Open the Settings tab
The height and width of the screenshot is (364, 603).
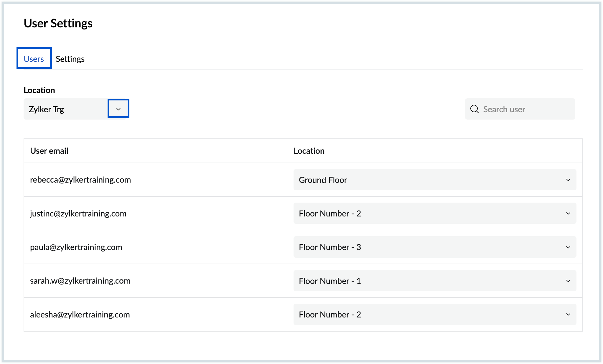[70, 59]
